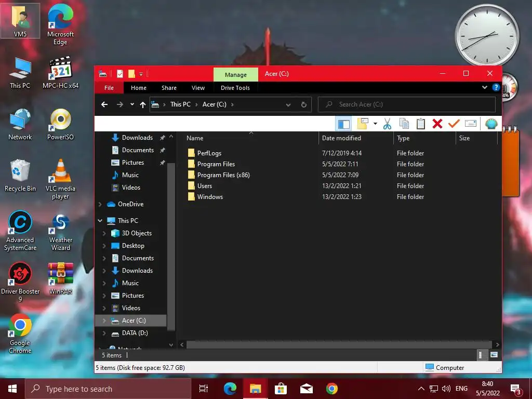This screenshot has width=532, height=399.
Task: Click the Cut scissors icon
Action: coord(387,124)
